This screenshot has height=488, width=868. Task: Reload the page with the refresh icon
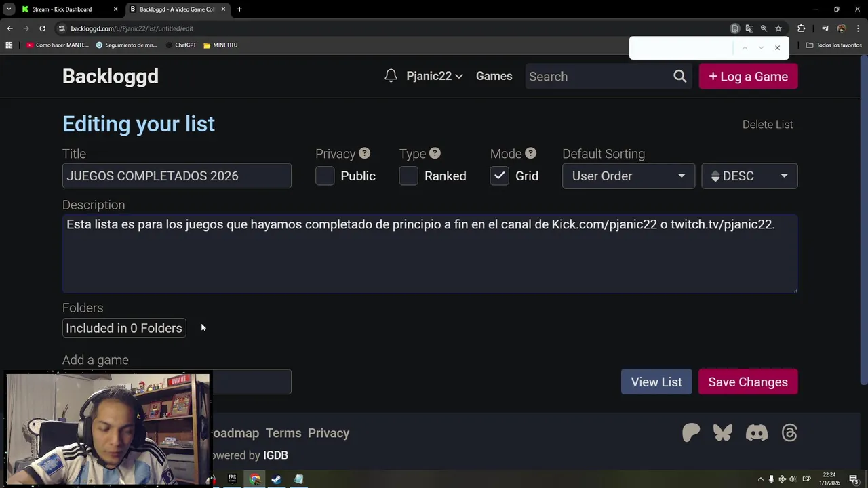pyautogui.click(x=42, y=28)
